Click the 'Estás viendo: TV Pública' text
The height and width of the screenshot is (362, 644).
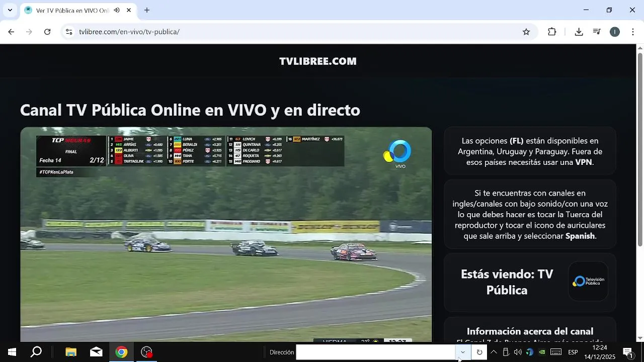pos(507,282)
